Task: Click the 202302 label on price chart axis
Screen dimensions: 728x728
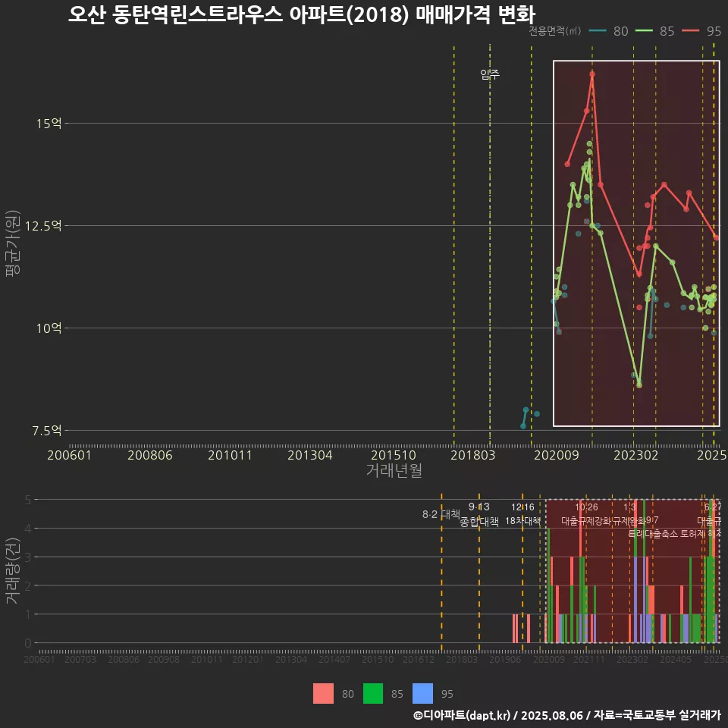Action: pos(636,455)
